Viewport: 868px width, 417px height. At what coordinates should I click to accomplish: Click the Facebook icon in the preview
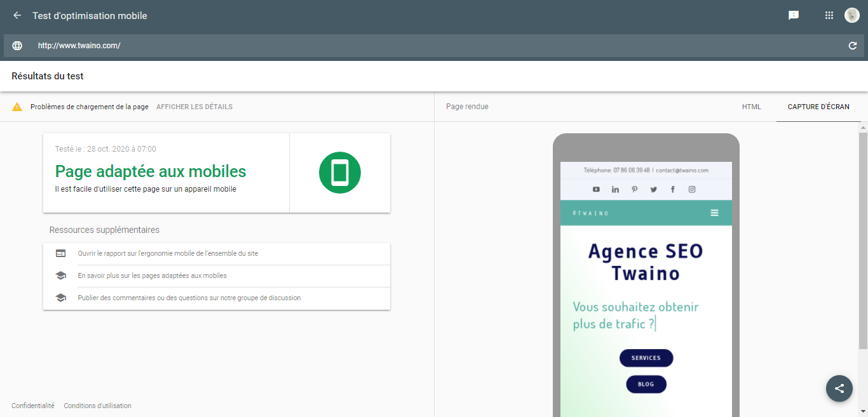coord(673,189)
